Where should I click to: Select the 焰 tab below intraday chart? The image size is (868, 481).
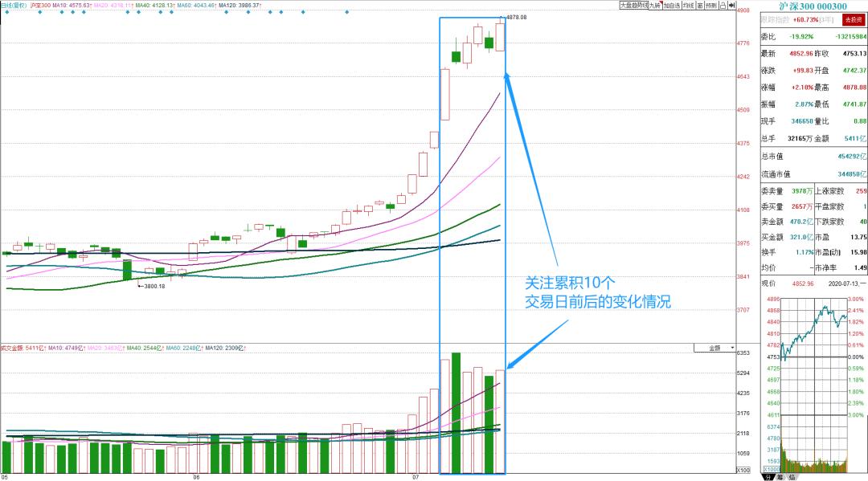coord(792,476)
